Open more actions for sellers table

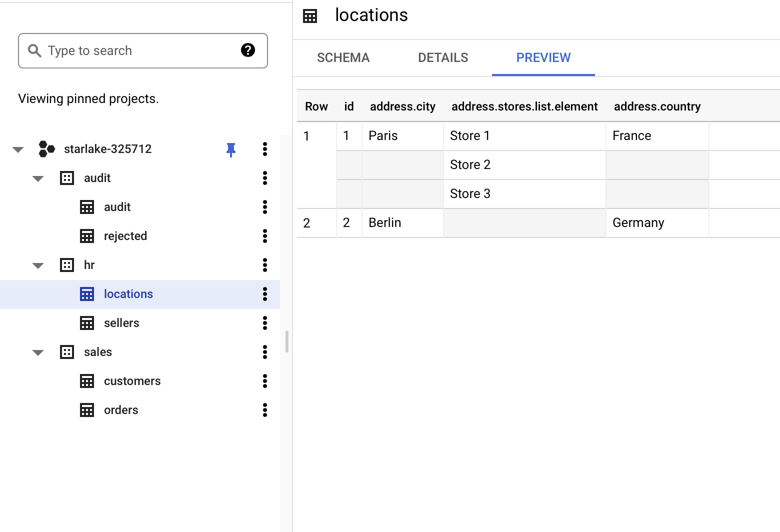(265, 323)
